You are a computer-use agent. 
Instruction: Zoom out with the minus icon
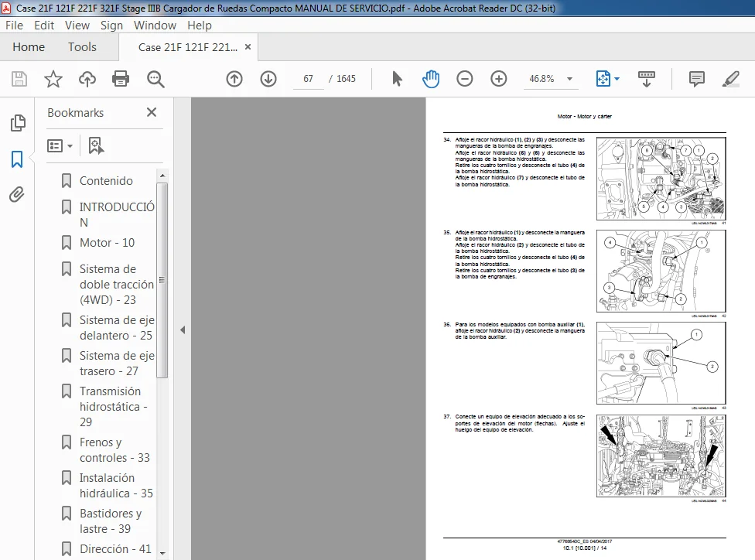point(465,78)
